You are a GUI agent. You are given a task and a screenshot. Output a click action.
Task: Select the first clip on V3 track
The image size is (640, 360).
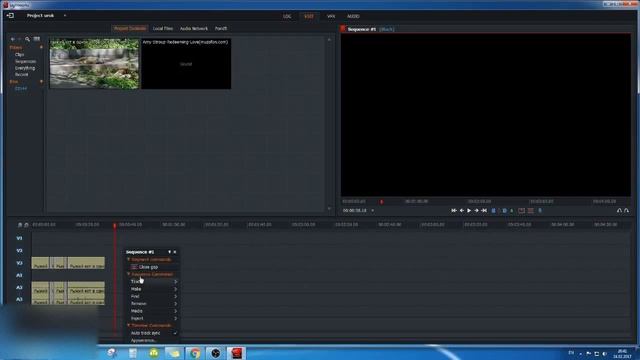click(40, 263)
